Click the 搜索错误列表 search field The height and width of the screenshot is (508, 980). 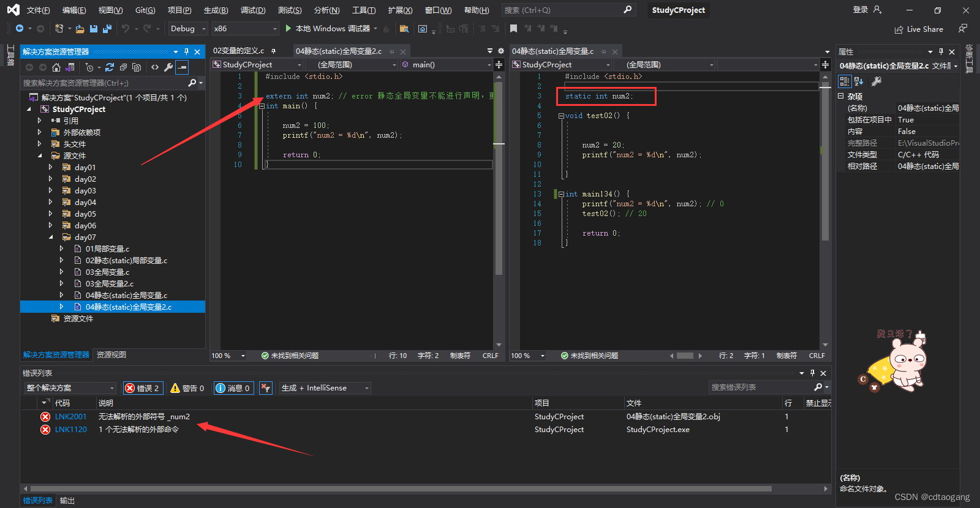click(x=761, y=387)
